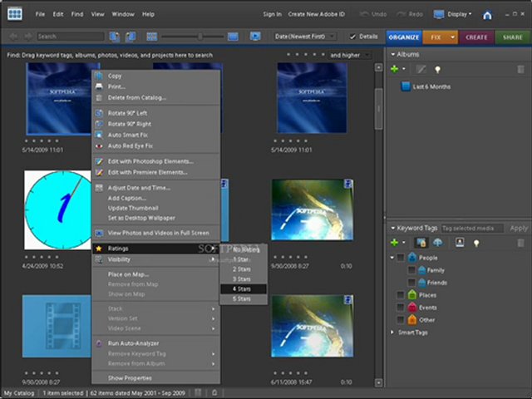The width and height of the screenshot is (532, 399).
Task: Click the keyword tag lock icon
Action: tap(421, 243)
